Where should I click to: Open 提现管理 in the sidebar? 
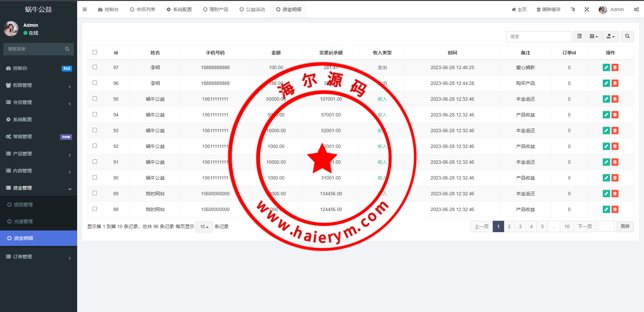point(23,205)
